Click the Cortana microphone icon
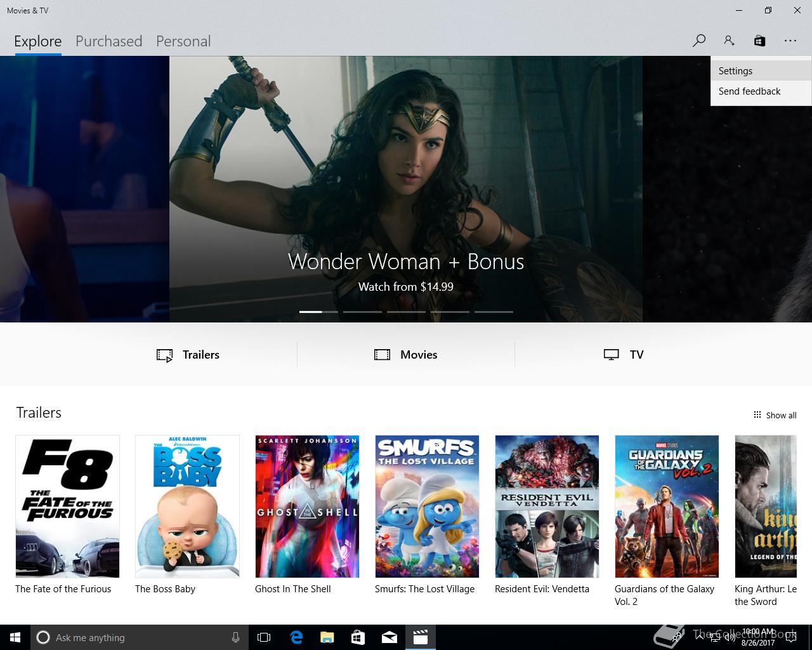 click(235, 637)
